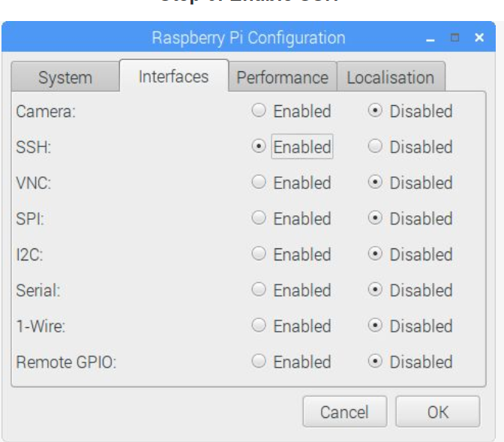The image size is (504, 442).
Task: Select Disabled for I2C
Action: pos(376,254)
